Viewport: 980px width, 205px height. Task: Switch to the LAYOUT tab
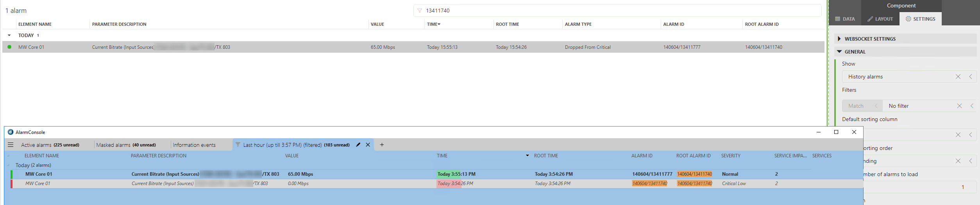(880, 19)
